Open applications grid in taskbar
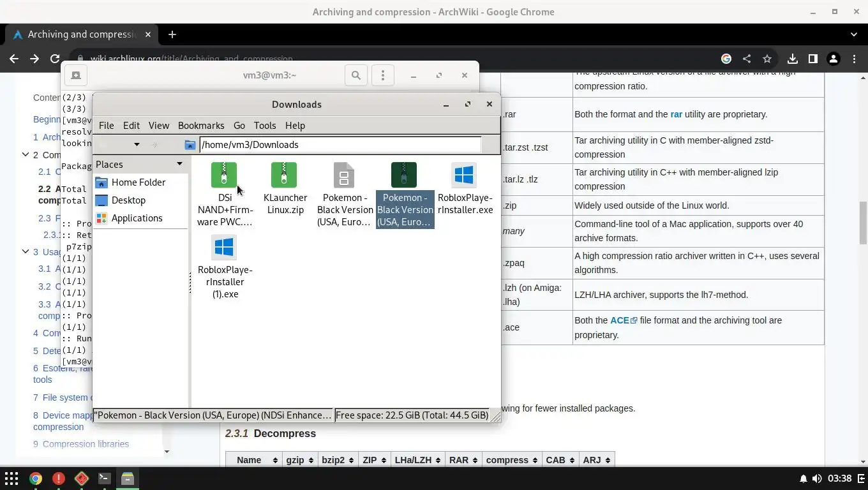 click(x=11, y=479)
